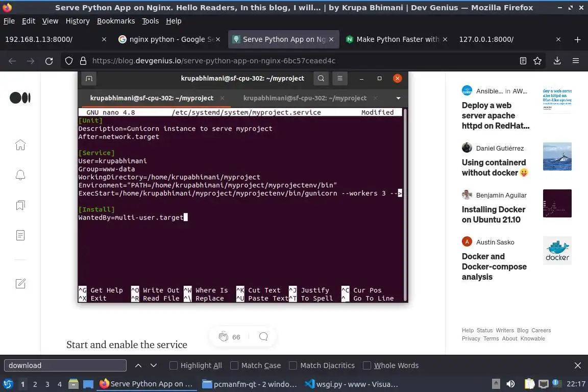
Task: Open author Daniel Gutiérrez profile
Action: [500, 148]
